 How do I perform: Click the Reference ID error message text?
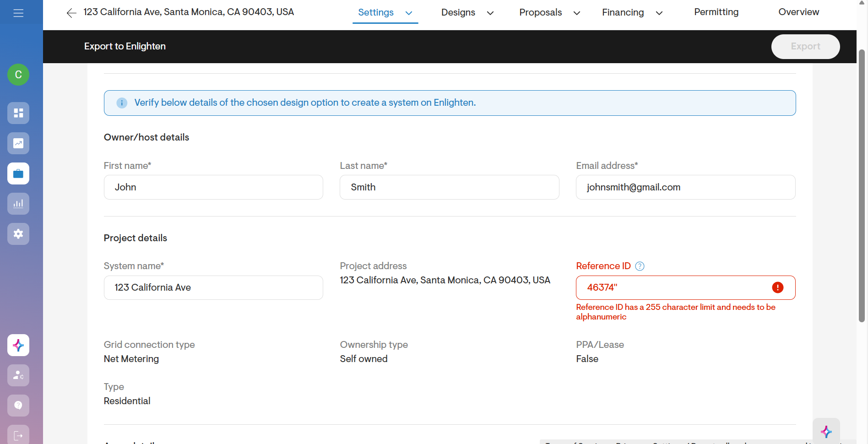point(676,312)
